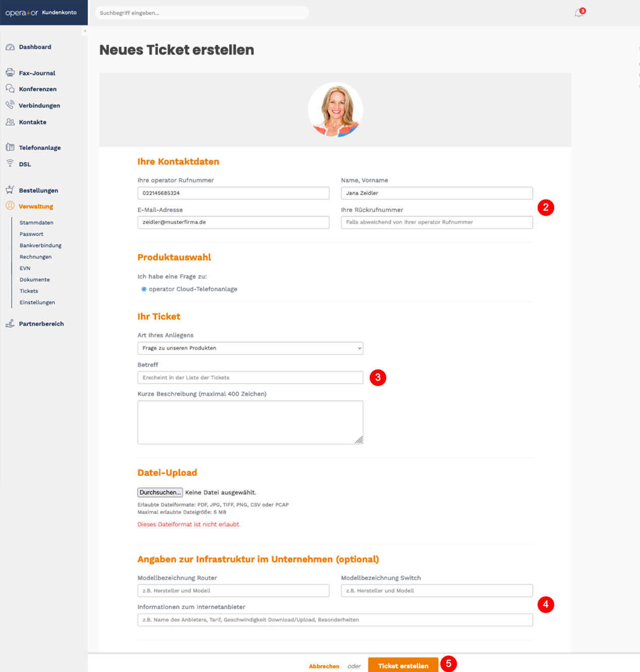Focus the Suchbegriff eingeben search field
Image resolution: width=640 pixels, height=672 pixels.
click(202, 13)
